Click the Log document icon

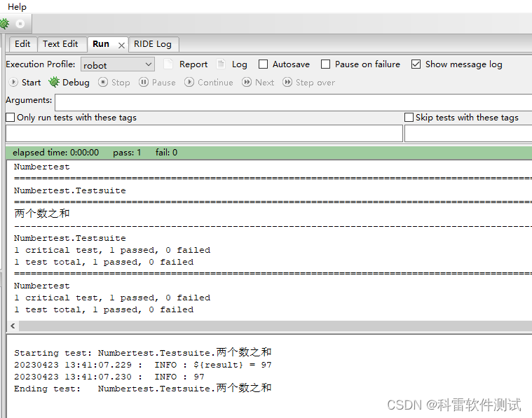[x=221, y=64]
